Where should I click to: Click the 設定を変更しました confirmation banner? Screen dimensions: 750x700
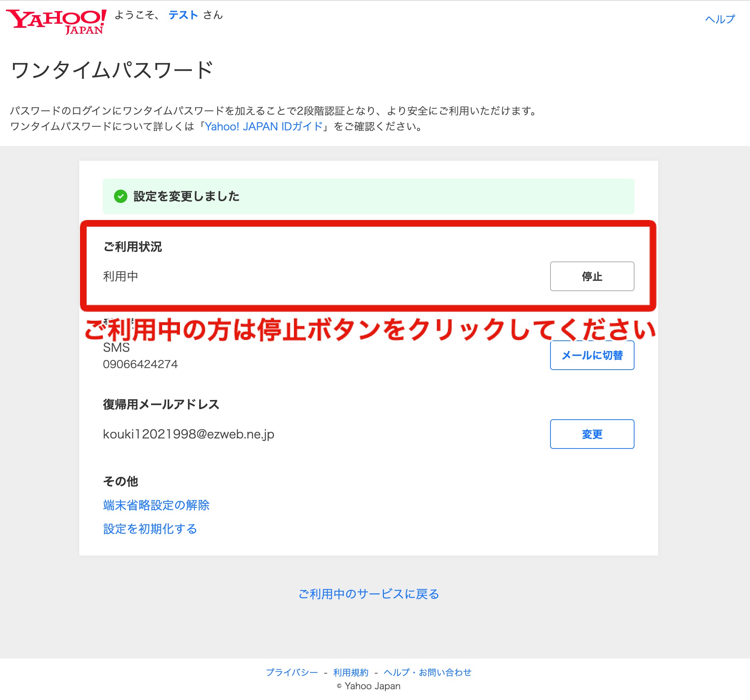pos(186,196)
